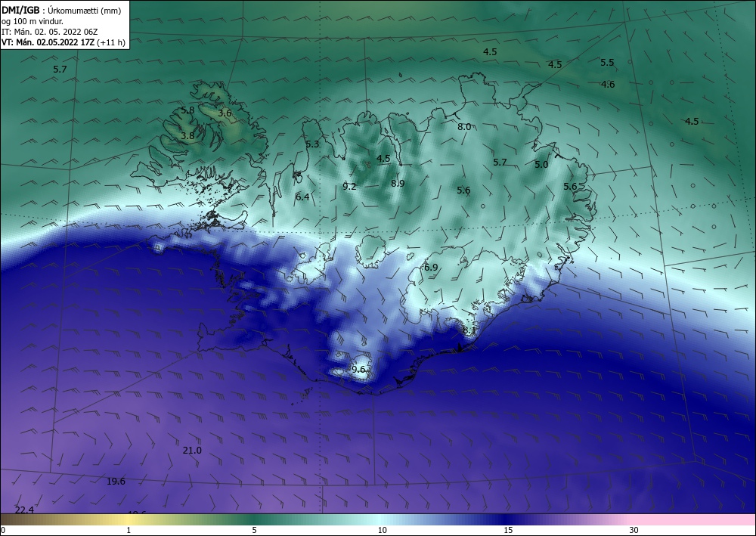
Task: Click the 'og 100 m vindur.' legend line
Action: [x=33, y=21]
